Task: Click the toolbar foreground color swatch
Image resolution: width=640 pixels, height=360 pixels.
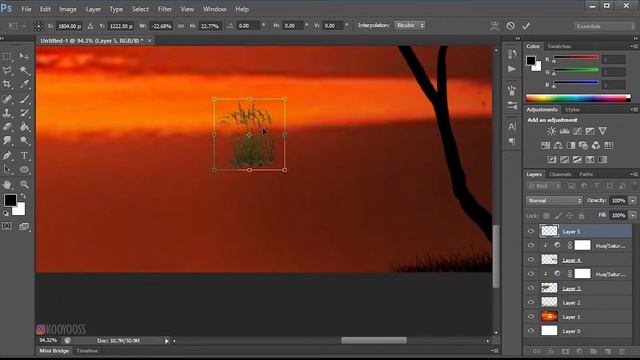Action: pos(10,200)
